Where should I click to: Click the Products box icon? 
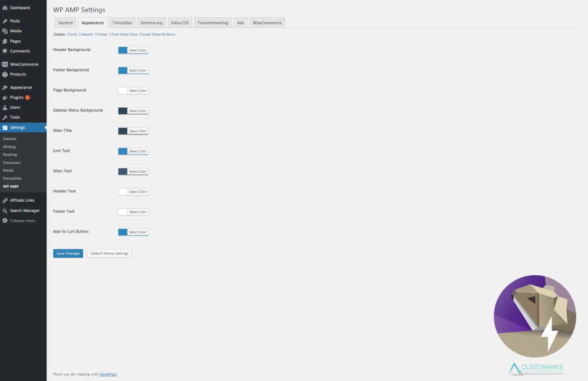coord(5,74)
